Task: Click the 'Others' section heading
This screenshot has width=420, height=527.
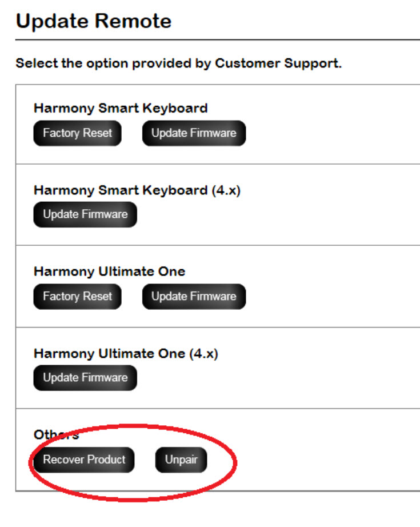Action: point(56,435)
